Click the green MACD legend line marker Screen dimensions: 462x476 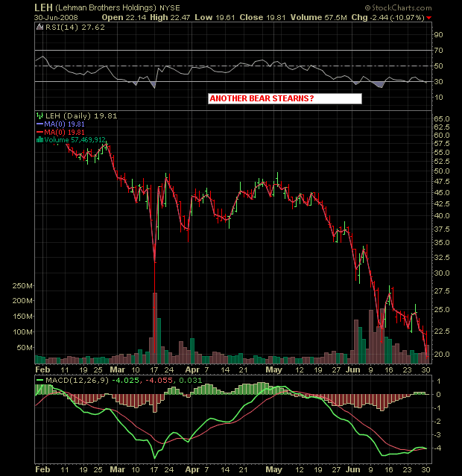[x=39, y=380]
